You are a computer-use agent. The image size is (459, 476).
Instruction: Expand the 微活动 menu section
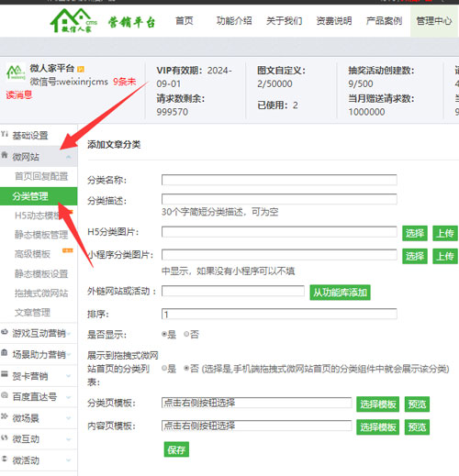[x=69, y=460]
